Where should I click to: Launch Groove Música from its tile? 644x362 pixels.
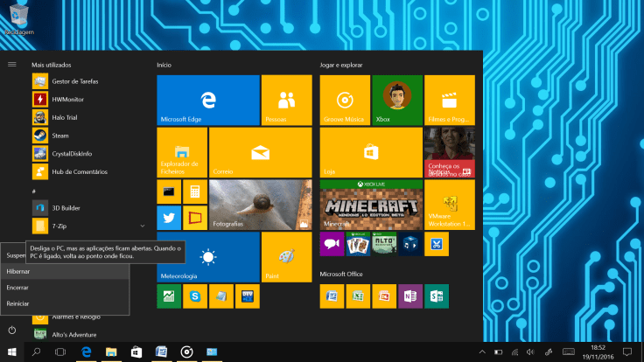pyautogui.click(x=345, y=100)
